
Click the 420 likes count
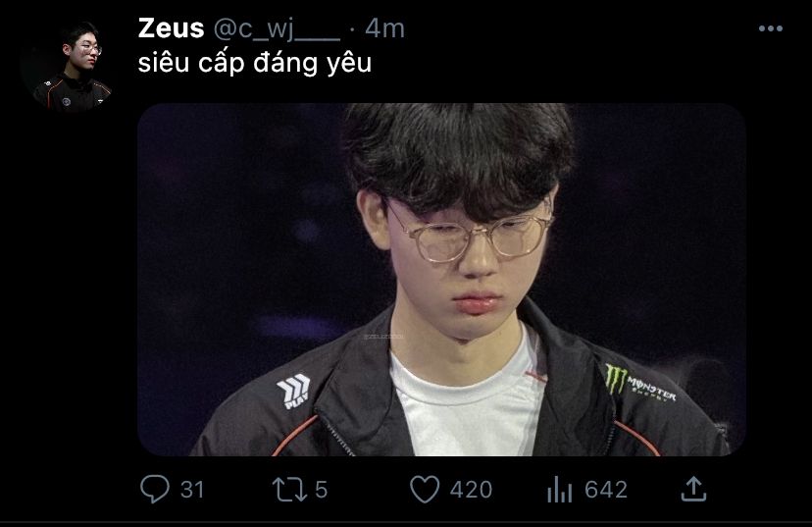472,490
